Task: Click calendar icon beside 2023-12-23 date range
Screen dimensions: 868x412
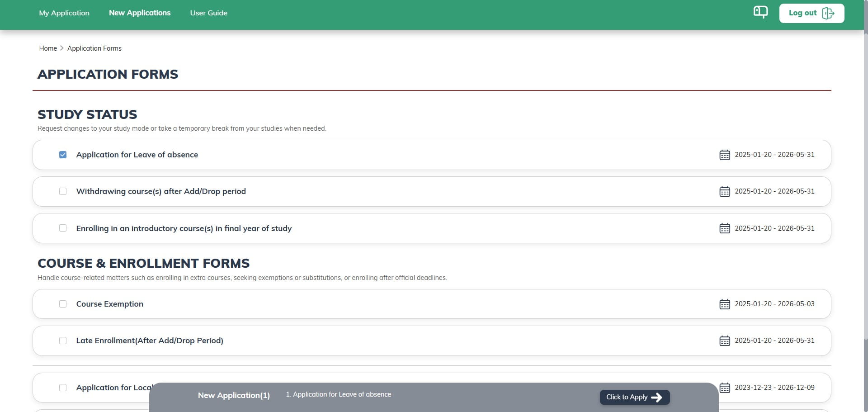Action: pyautogui.click(x=725, y=388)
